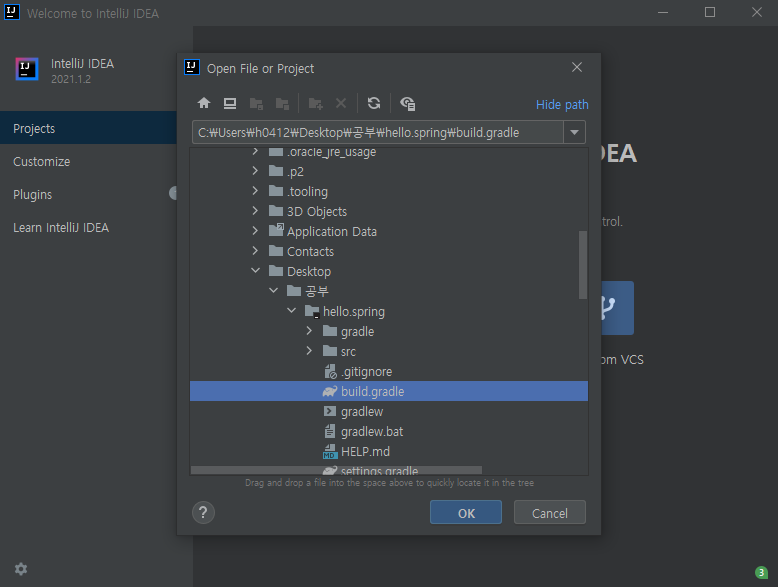Open Learn IntelliJ IDEA tab
Image resolution: width=778 pixels, height=587 pixels.
point(88,227)
